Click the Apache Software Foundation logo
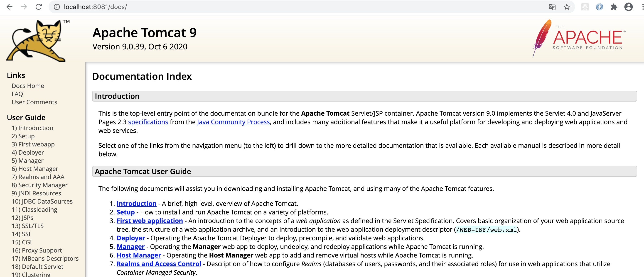This screenshot has height=277, width=644. (x=578, y=38)
